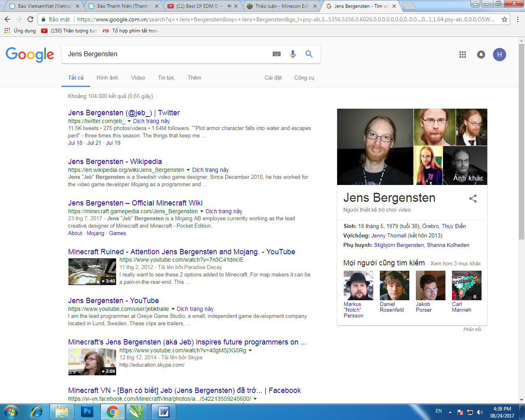Open File Explorer from the taskbar
The height and width of the screenshot is (420, 525).
click(62, 411)
